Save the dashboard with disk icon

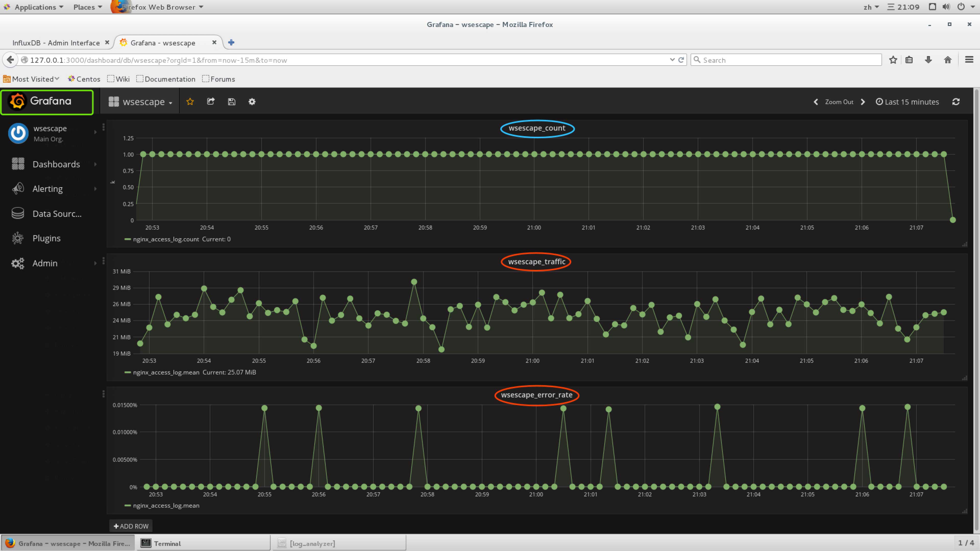[231, 102]
